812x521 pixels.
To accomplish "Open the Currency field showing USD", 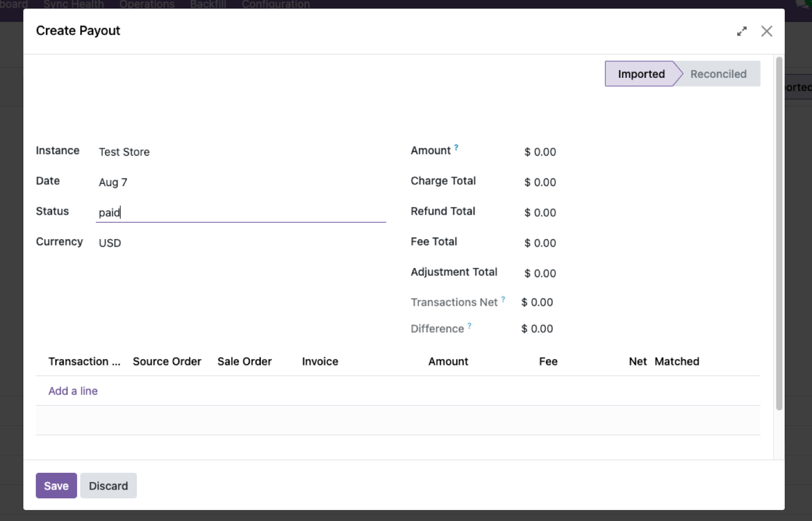I will click(241, 243).
